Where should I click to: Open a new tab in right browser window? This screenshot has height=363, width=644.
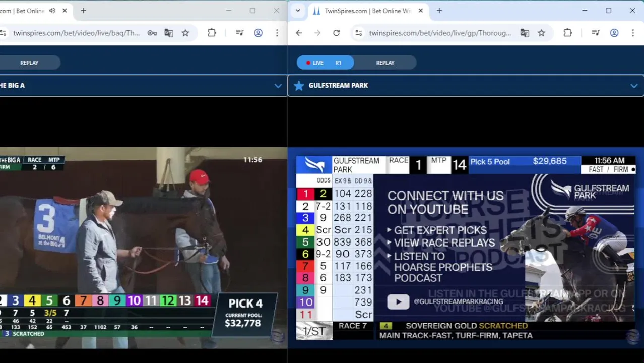pyautogui.click(x=439, y=11)
